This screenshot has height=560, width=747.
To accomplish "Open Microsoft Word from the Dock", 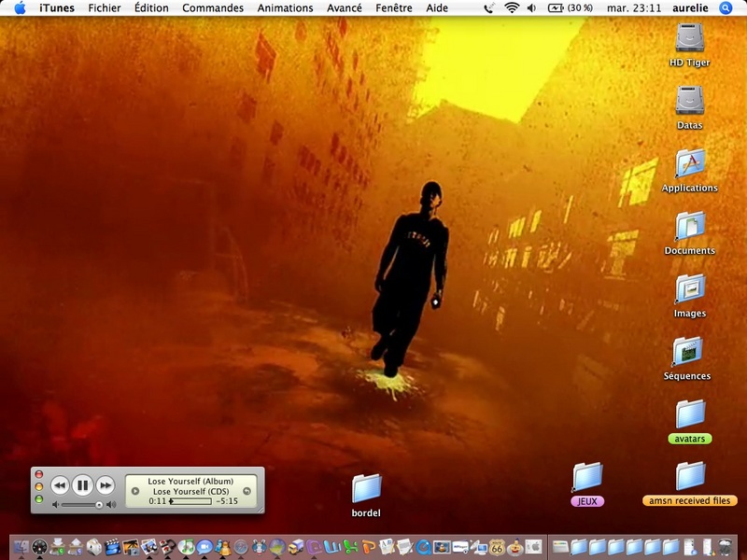I will [332, 547].
